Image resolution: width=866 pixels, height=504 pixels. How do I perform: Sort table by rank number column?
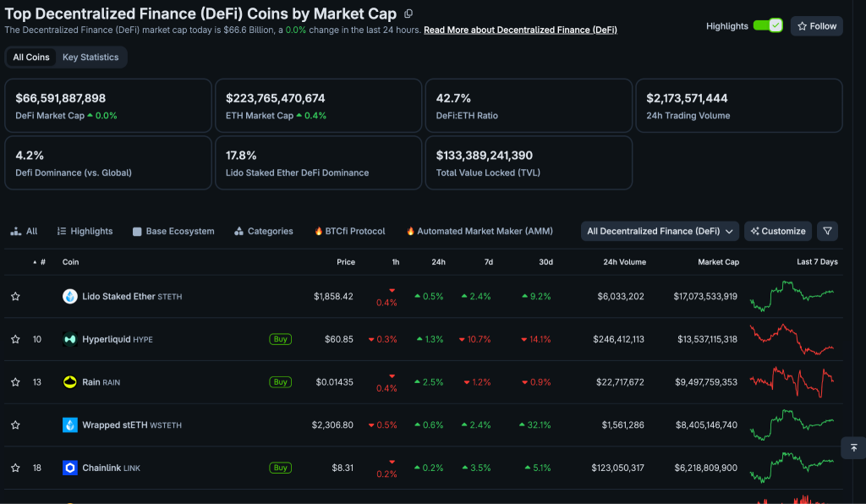tap(40, 261)
